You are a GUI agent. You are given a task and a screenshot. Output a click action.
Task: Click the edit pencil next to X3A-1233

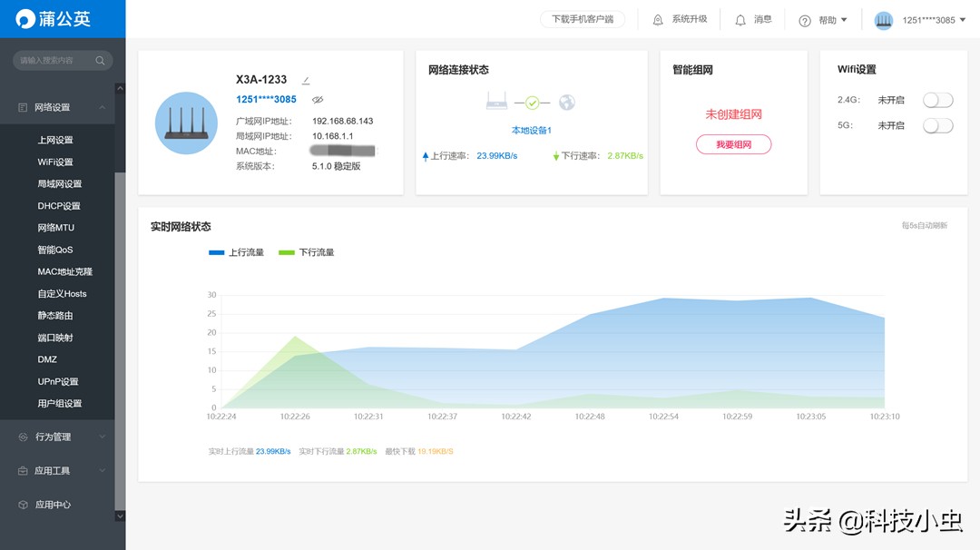[x=306, y=81]
